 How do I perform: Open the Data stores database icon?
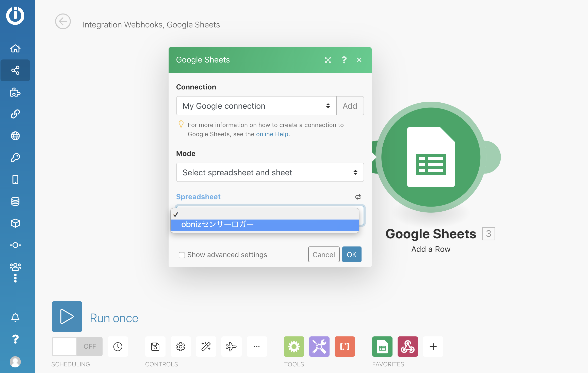tap(15, 201)
